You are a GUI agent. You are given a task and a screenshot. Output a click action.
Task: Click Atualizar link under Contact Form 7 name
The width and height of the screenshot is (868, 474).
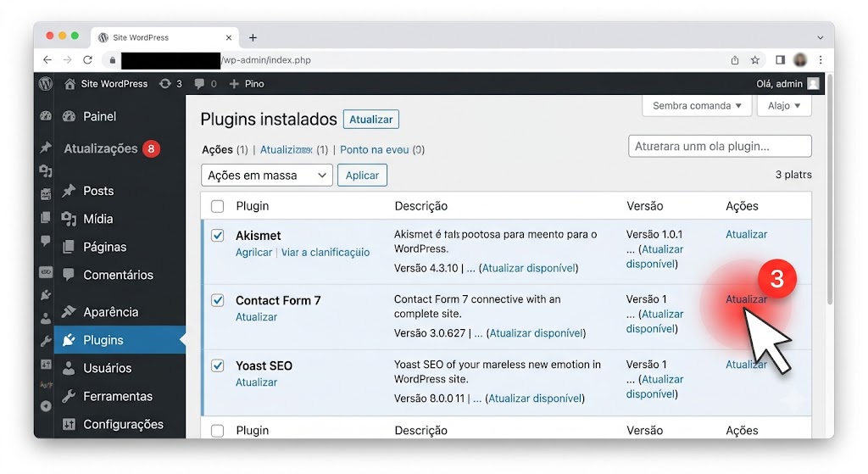point(256,317)
